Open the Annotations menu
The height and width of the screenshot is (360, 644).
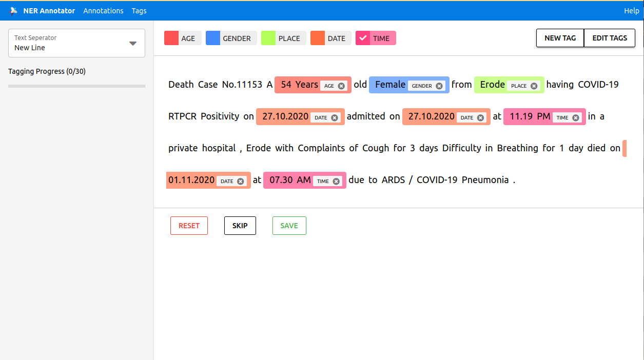tap(103, 10)
